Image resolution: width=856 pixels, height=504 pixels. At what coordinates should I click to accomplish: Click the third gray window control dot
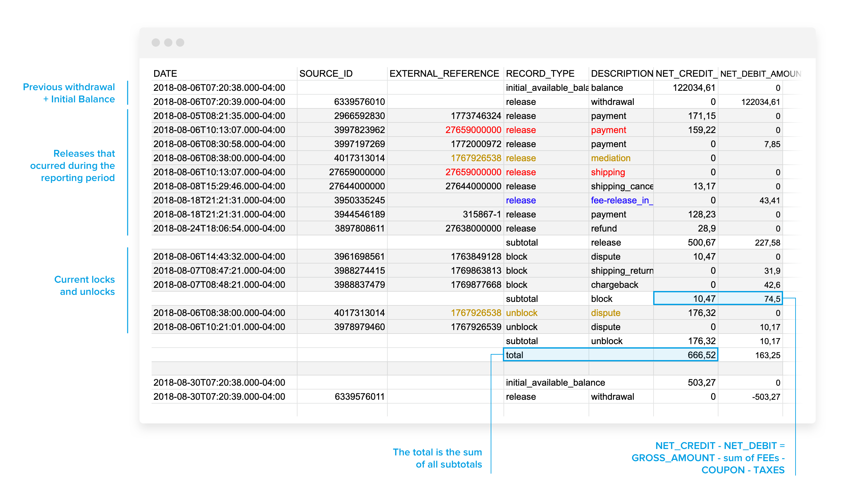(180, 43)
